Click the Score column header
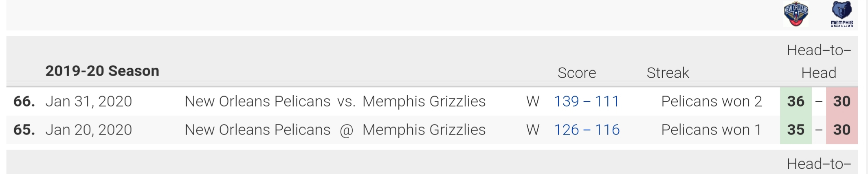868x174 pixels. 577,73
